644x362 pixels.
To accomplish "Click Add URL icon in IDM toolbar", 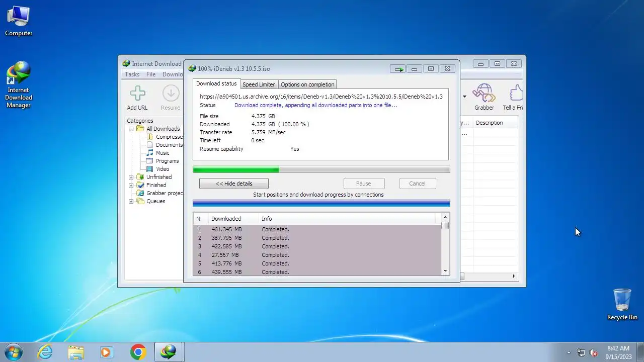I will pyautogui.click(x=137, y=98).
